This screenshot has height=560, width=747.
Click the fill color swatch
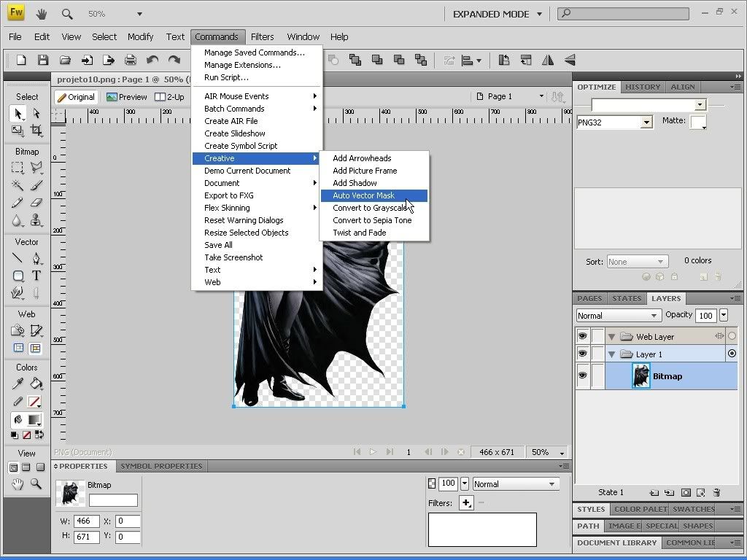[x=34, y=419]
